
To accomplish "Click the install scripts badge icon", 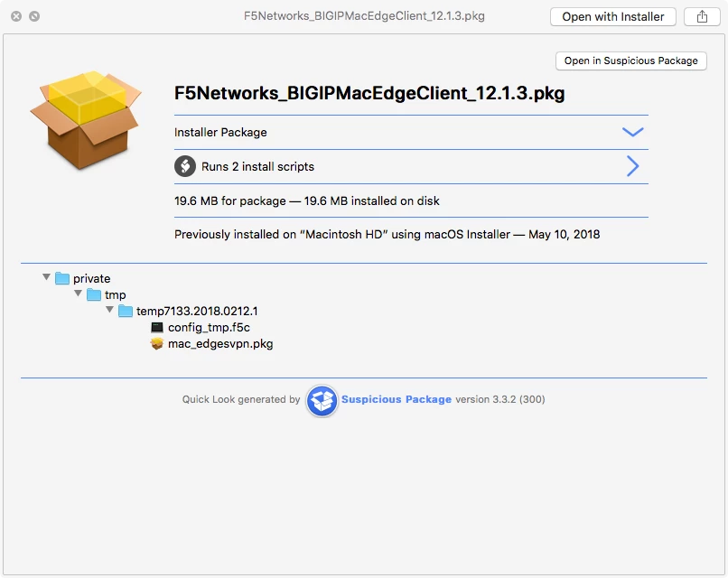I will click(185, 166).
